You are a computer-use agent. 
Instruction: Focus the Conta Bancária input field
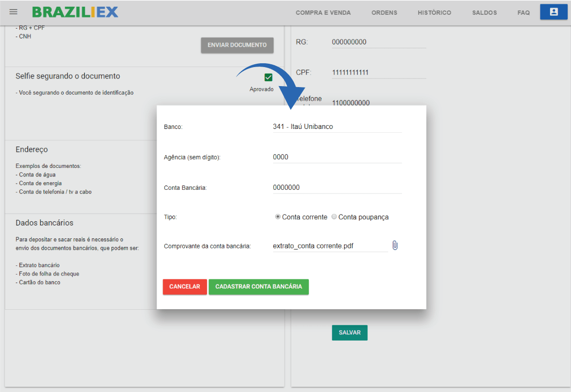(x=337, y=187)
